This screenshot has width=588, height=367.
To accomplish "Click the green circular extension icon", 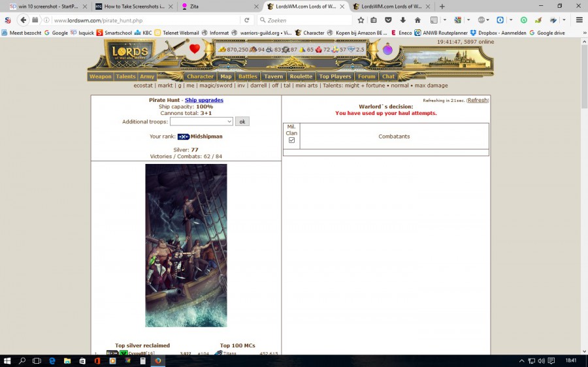I will (x=524, y=20).
